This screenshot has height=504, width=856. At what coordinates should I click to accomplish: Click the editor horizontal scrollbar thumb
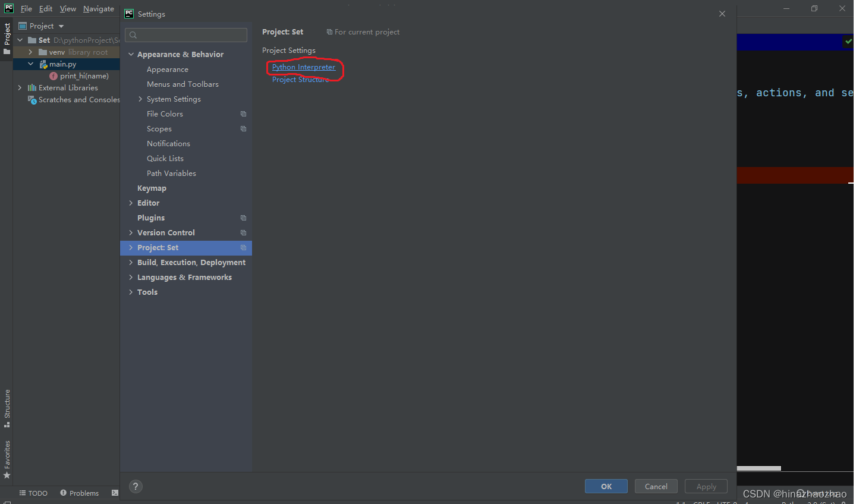pos(759,468)
